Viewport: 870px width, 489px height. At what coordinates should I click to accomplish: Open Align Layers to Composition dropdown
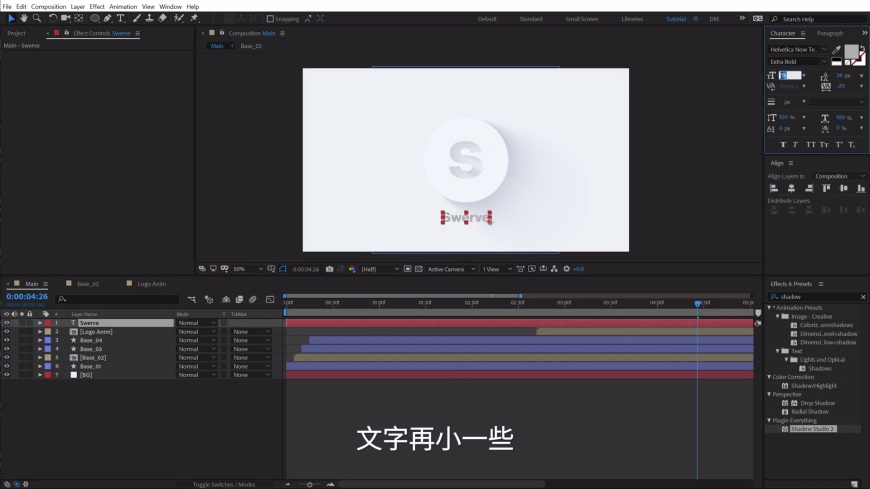pyautogui.click(x=839, y=176)
